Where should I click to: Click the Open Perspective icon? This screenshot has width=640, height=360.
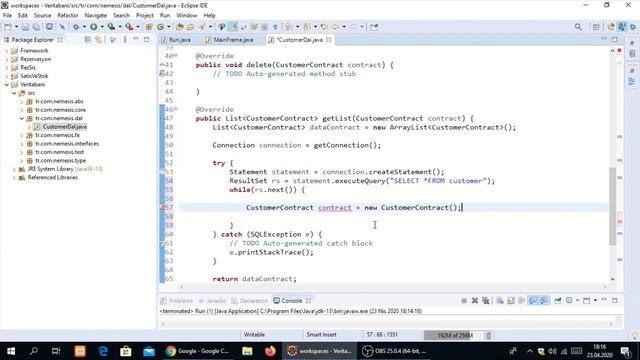click(596, 27)
